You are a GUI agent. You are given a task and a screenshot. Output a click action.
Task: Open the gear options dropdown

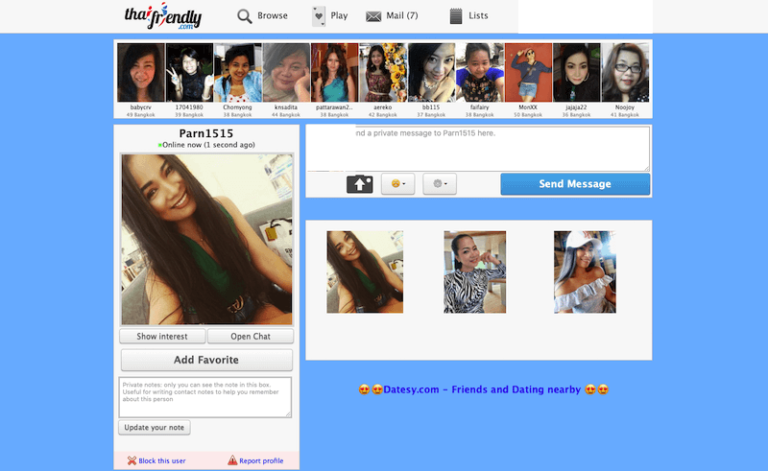[439, 184]
